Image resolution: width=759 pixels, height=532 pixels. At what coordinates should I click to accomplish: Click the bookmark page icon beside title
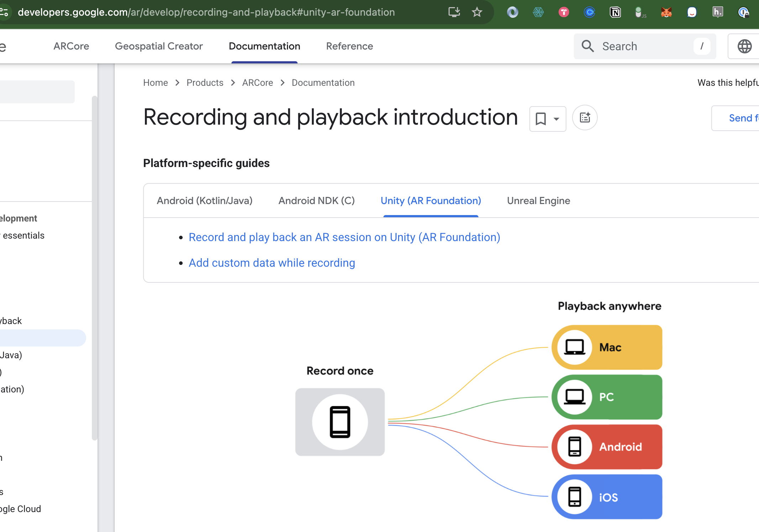(541, 119)
